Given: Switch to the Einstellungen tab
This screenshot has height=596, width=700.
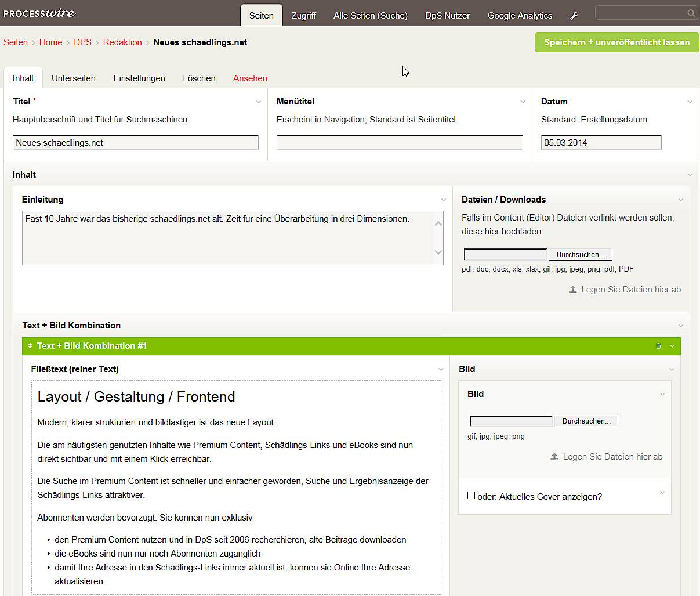Looking at the screenshot, I should [x=139, y=78].
